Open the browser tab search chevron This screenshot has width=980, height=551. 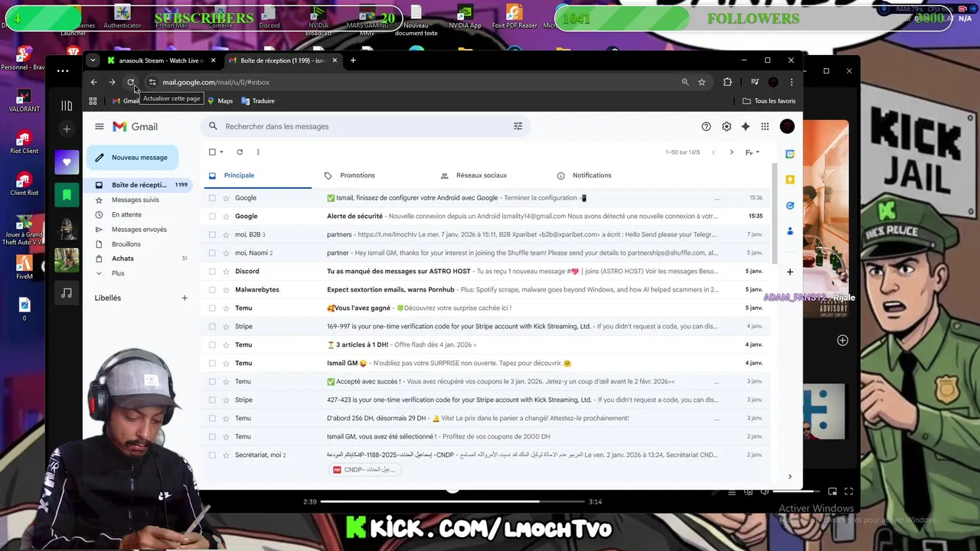pos(93,60)
